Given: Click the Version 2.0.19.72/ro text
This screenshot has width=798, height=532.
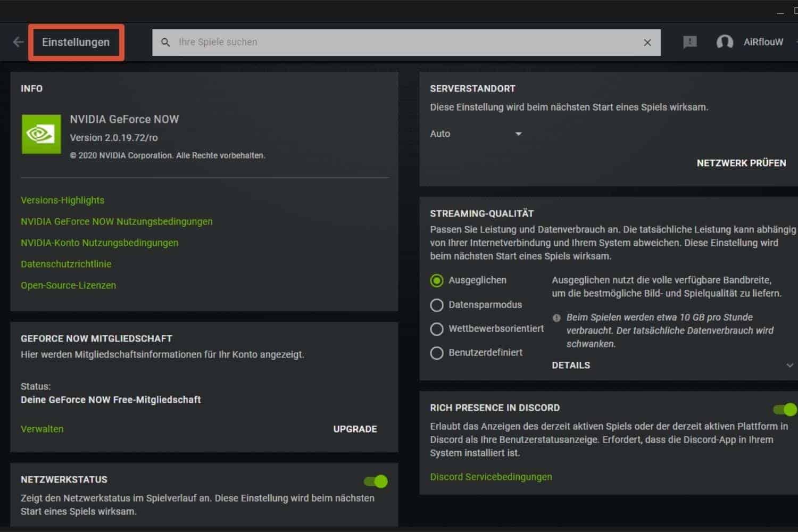Looking at the screenshot, I should click(x=114, y=138).
